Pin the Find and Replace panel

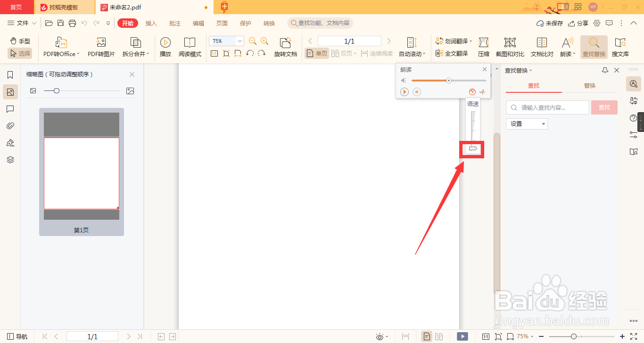[605, 70]
